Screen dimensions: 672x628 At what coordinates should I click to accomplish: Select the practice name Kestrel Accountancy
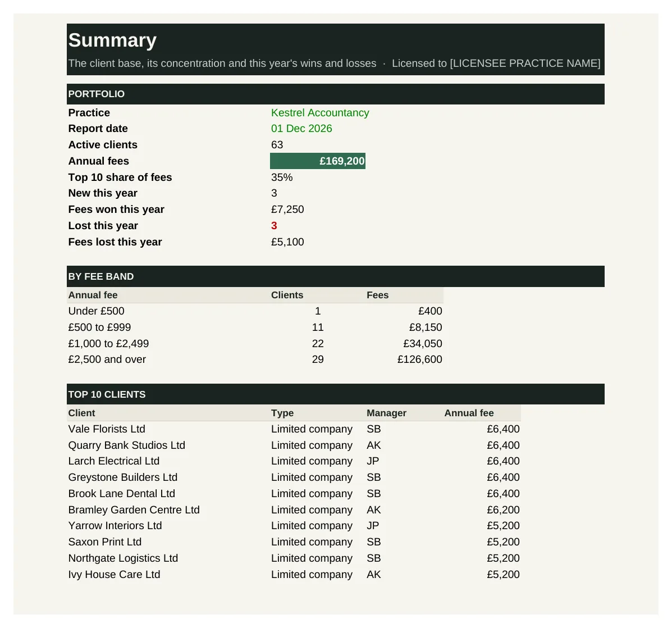coord(319,113)
